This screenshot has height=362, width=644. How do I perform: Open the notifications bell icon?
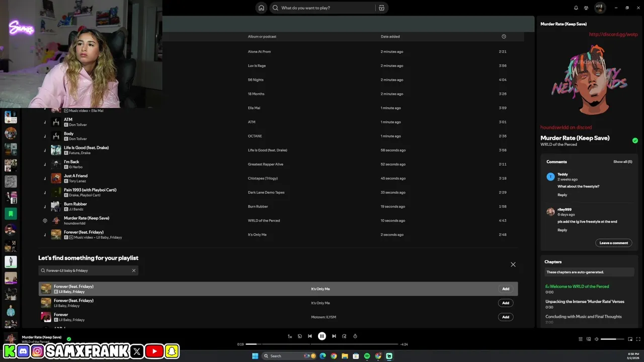click(576, 8)
